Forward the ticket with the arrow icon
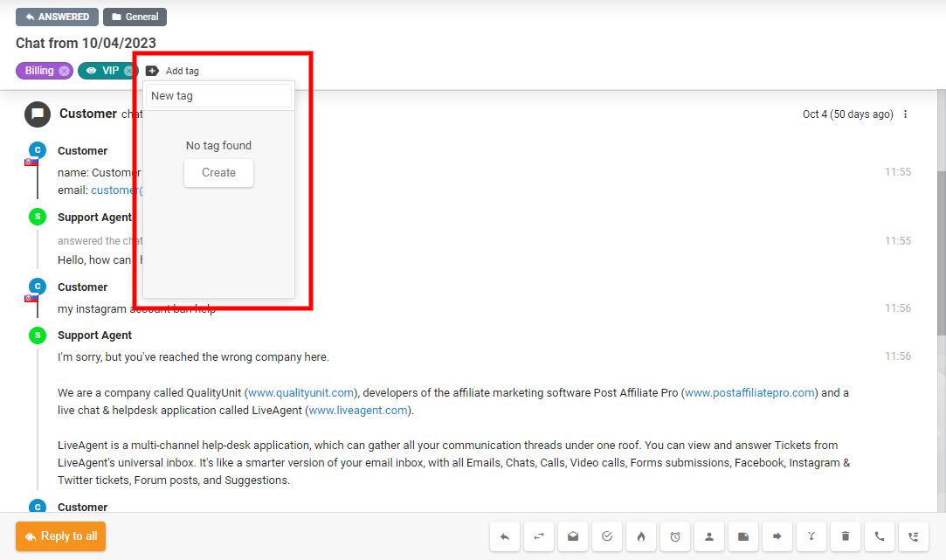This screenshot has width=946, height=560. 777,536
